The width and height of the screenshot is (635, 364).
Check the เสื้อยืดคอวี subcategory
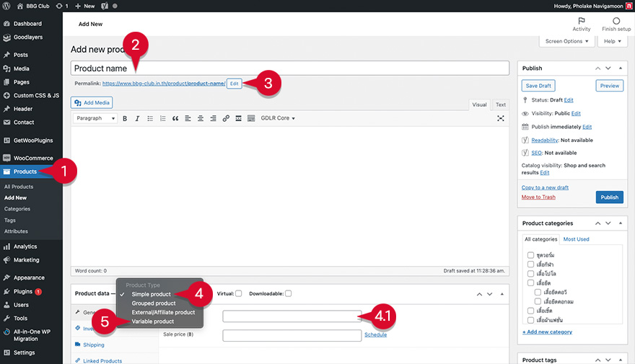(538, 292)
